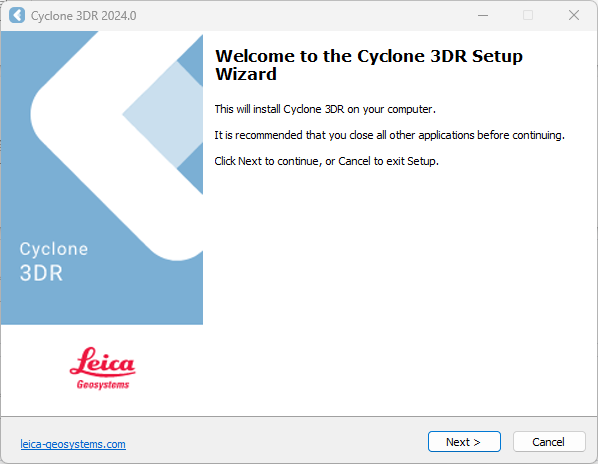This screenshot has width=598, height=464.
Task: Minimize the Cyclone 3DR setup window
Action: point(483,16)
